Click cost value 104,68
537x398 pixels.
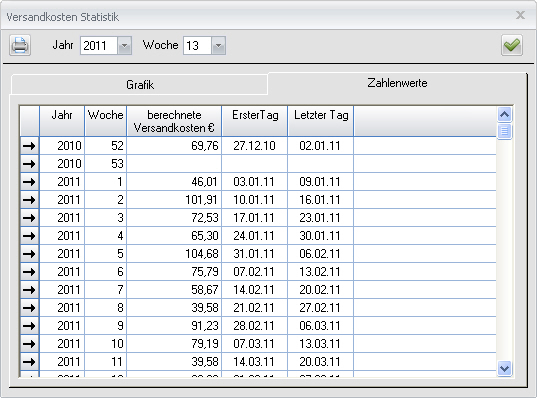[x=174, y=254]
